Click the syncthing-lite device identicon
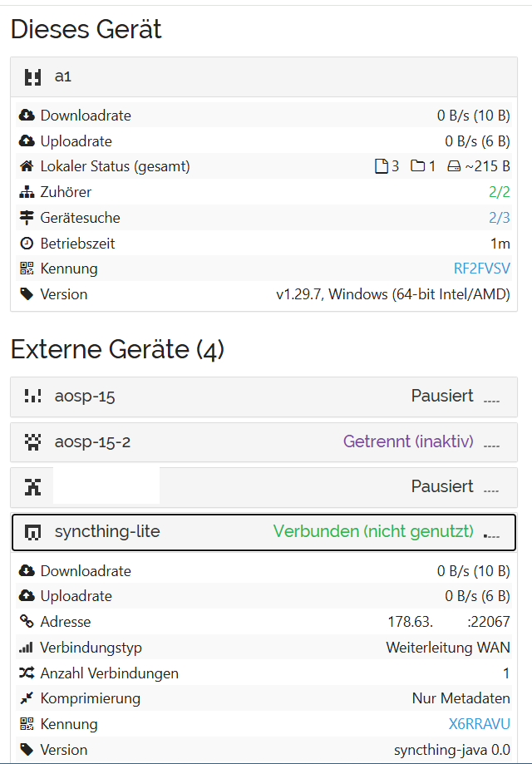The height and width of the screenshot is (764, 532). (32, 532)
